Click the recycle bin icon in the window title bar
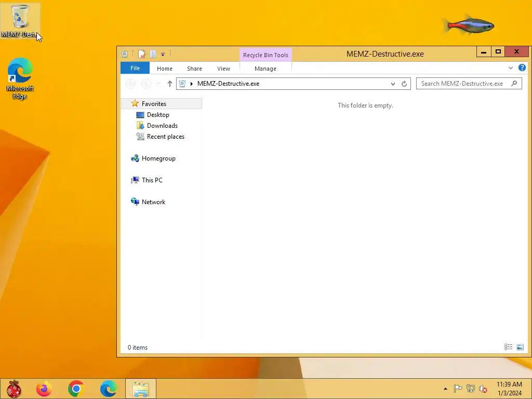 click(x=125, y=54)
